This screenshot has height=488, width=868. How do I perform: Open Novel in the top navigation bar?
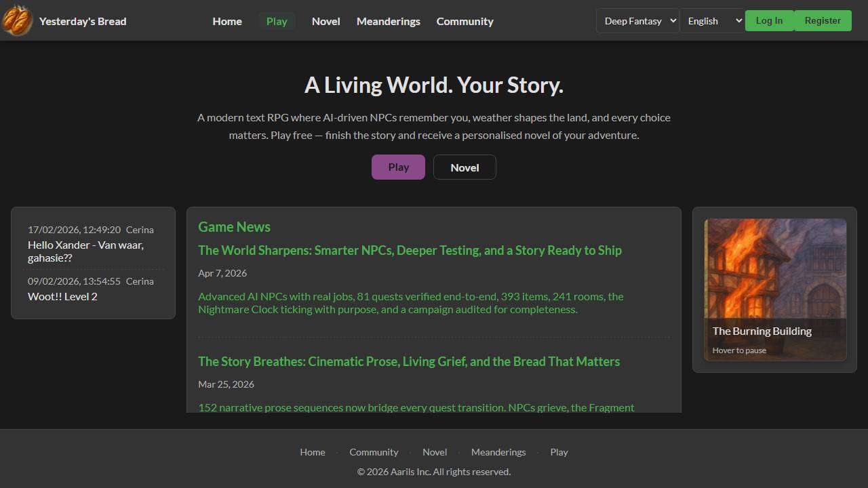(326, 21)
